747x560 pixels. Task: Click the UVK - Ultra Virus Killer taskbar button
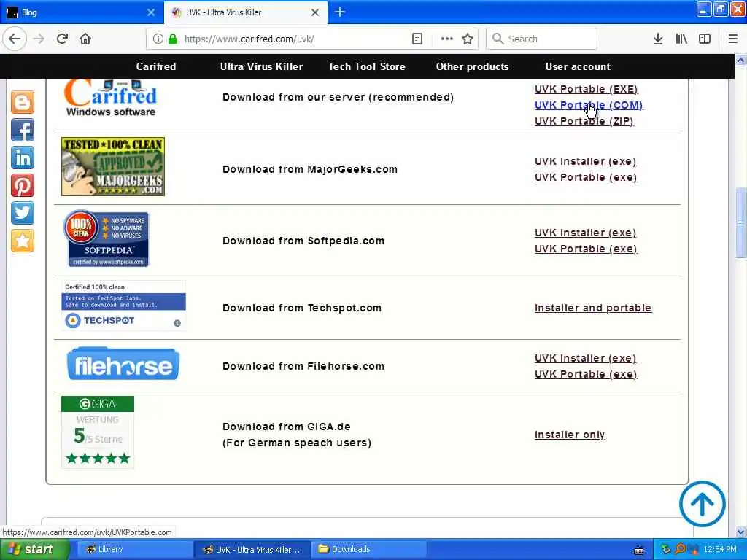click(x=252, y=550)
